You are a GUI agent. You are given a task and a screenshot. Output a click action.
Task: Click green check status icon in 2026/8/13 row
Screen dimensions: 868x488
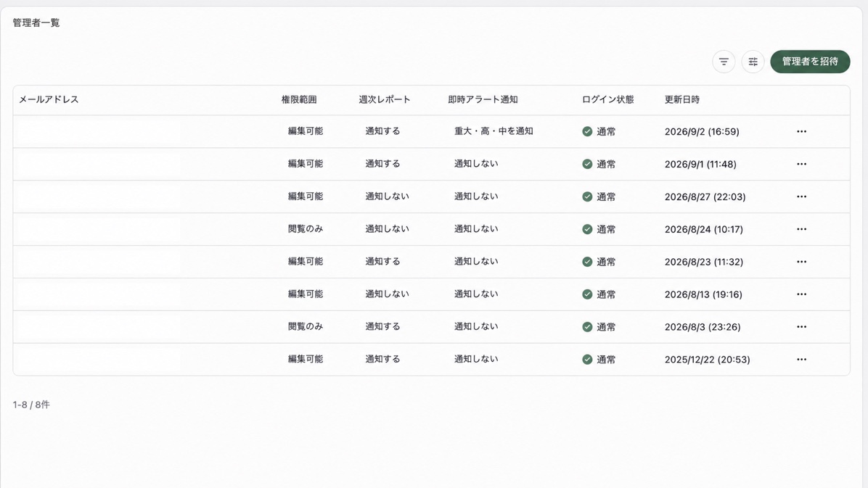pos(587,294)
